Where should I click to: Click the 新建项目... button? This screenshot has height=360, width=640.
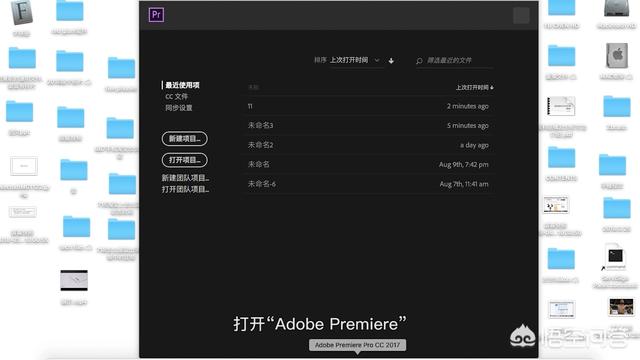[184, 139]
